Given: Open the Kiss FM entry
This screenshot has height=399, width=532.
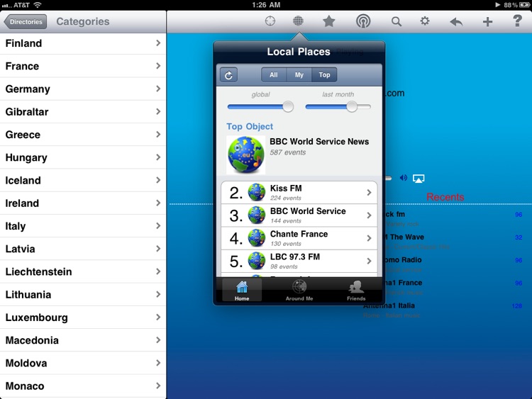Looking at the screenshot, I should 299,192.
